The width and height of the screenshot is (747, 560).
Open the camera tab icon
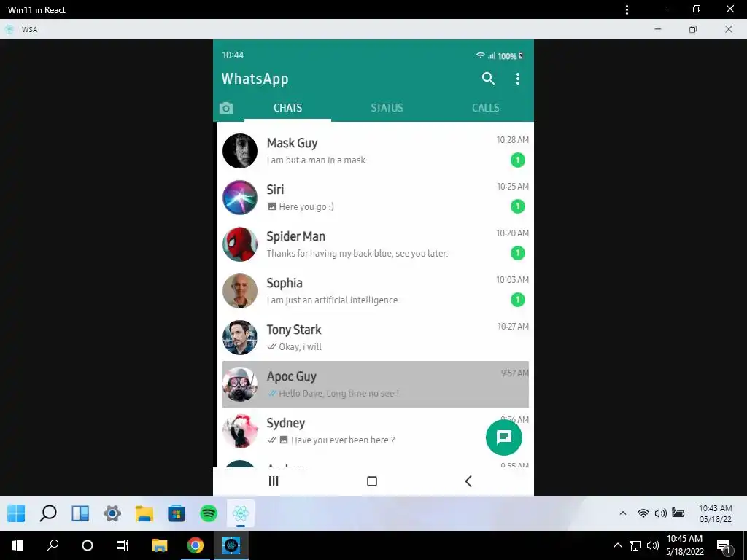tap(226, 108)
